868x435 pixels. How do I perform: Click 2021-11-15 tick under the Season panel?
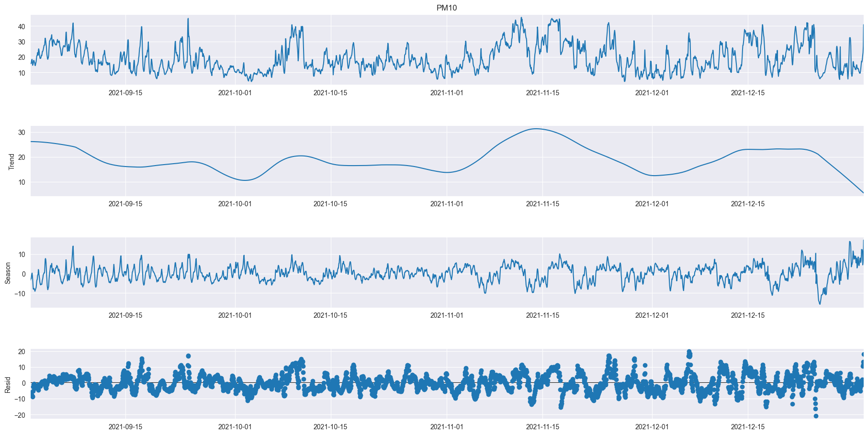(x=542, y=315)
